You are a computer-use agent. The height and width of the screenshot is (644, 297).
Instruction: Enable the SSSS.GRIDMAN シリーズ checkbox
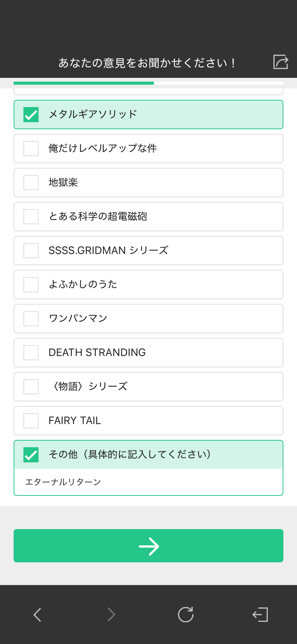point(31,251)
